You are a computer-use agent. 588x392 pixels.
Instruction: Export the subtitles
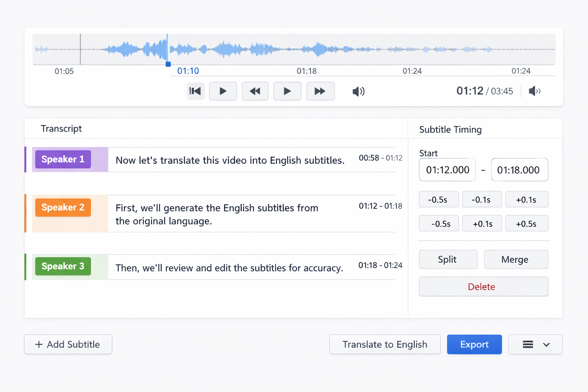474,344
